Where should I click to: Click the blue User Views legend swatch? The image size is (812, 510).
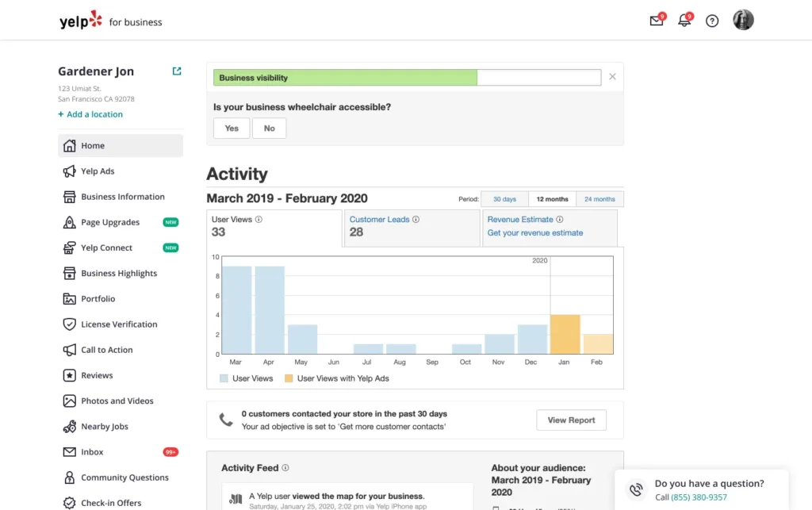coord(224,378)
